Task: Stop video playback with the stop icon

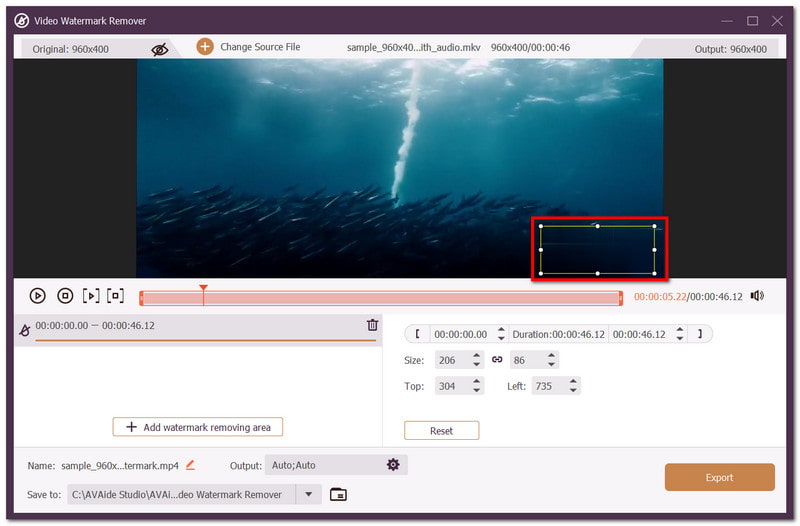Action: (65, 296)
